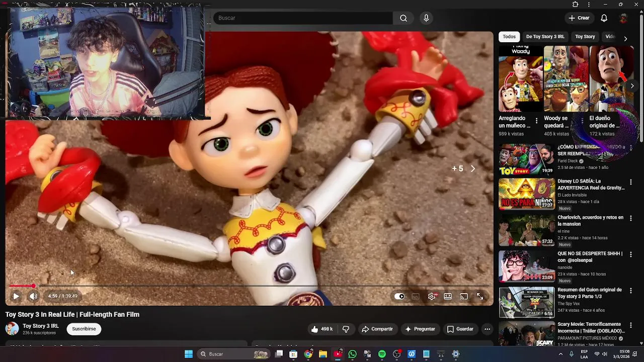Image resolution: width=644 pixels, height=362 pixels.
Task: Open WhatsApp from the taskbar
Action: pyautogui.click(x=352, y=354)
